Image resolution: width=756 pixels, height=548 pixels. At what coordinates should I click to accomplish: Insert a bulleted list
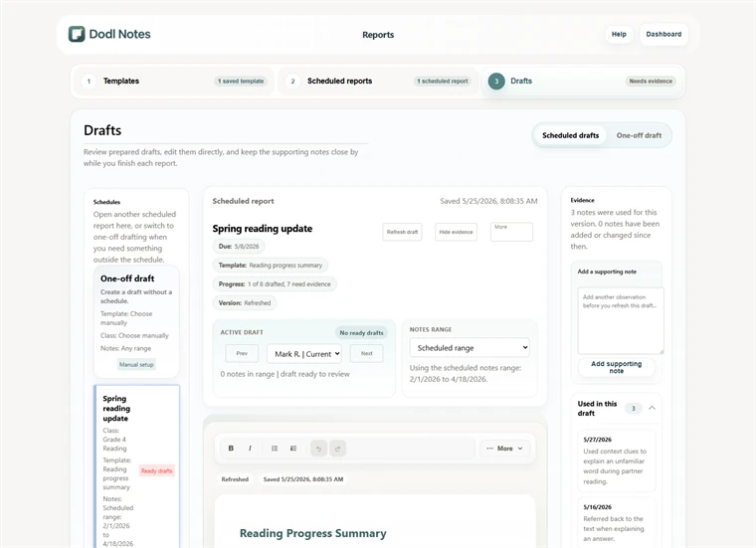275,449
